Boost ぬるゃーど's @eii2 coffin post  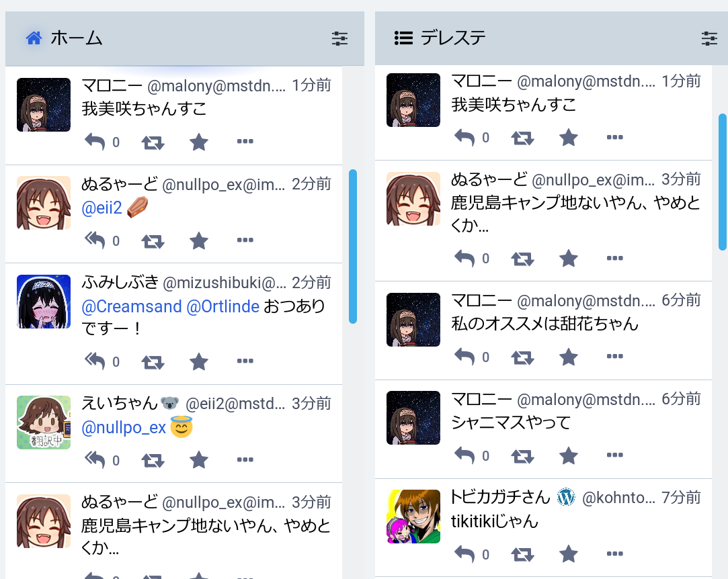(153, 240)
